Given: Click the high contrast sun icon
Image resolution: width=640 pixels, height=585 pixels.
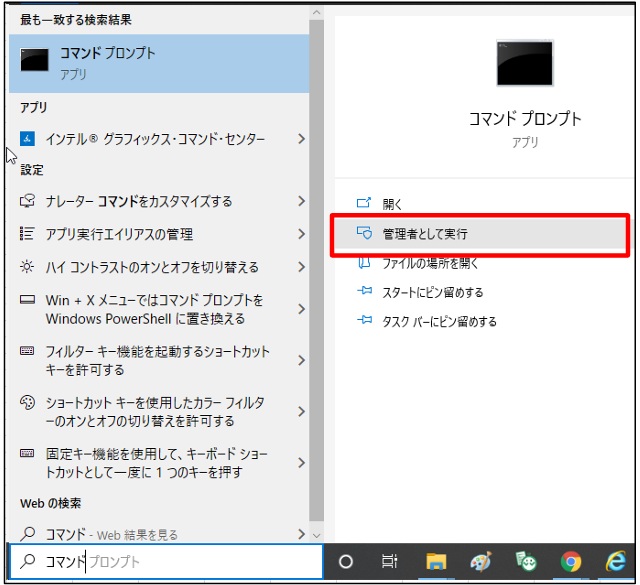Looking at the screenshot, I should click(x=27, y=267).
